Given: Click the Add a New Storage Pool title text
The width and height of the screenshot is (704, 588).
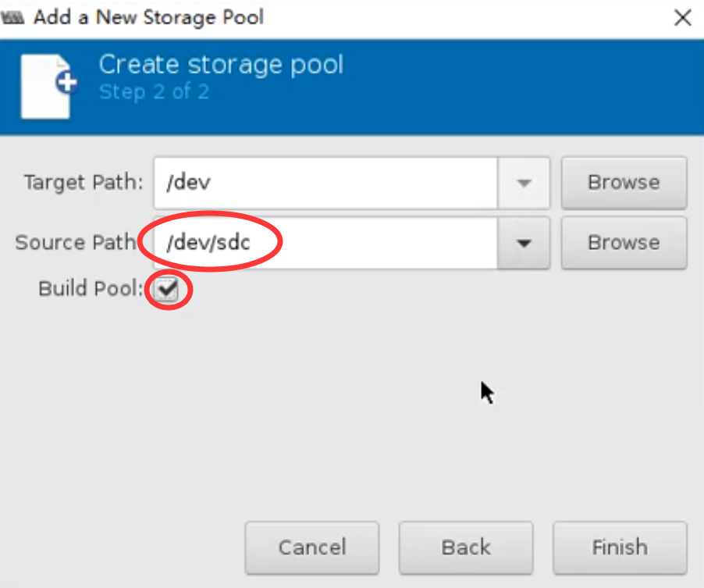Looking at the screenshot, I should click(148, 17).
